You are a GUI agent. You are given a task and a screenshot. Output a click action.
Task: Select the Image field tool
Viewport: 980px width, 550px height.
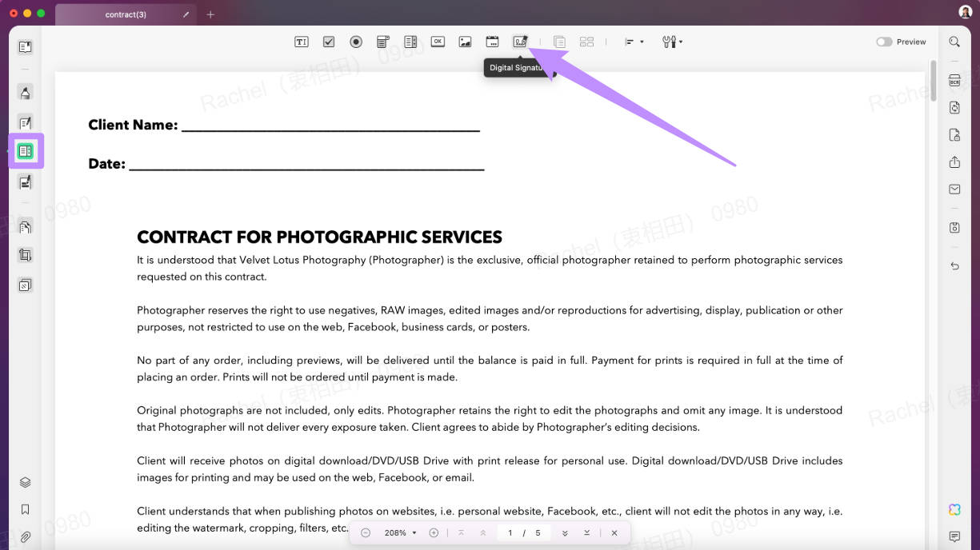click(x=465, y=41)
